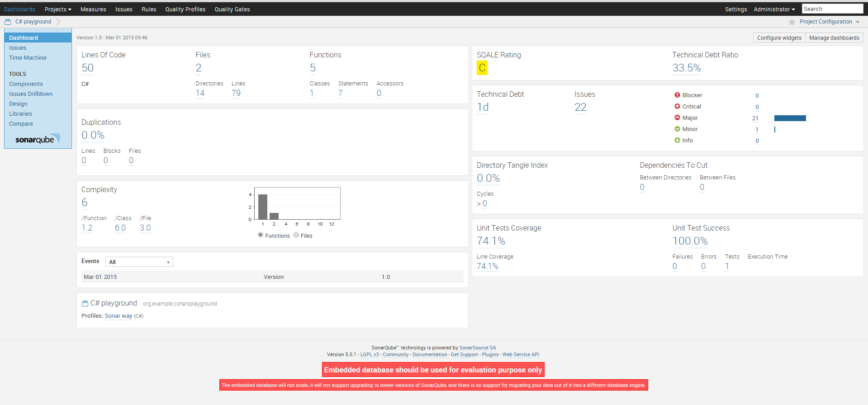Screen dimensions: 868x405
Task: Click Unit Test Success 100.0%
Action: pyautogui.click(x=690, y=241)
